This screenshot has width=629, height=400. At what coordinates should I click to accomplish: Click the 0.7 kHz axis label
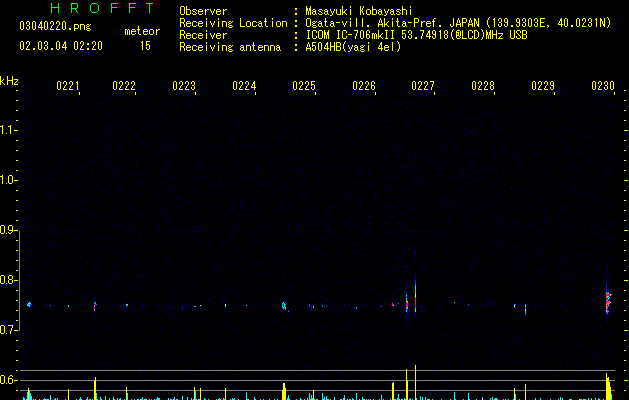click(7, 330)
